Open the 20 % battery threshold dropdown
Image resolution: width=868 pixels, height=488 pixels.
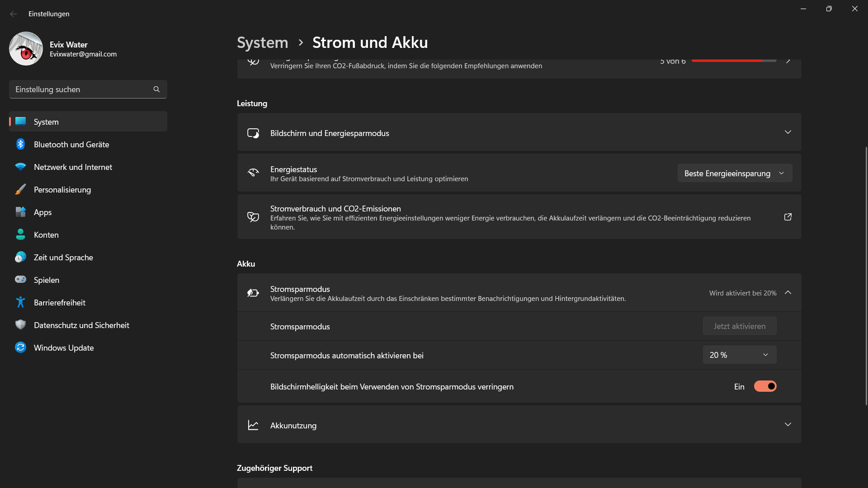coord(739,355)
